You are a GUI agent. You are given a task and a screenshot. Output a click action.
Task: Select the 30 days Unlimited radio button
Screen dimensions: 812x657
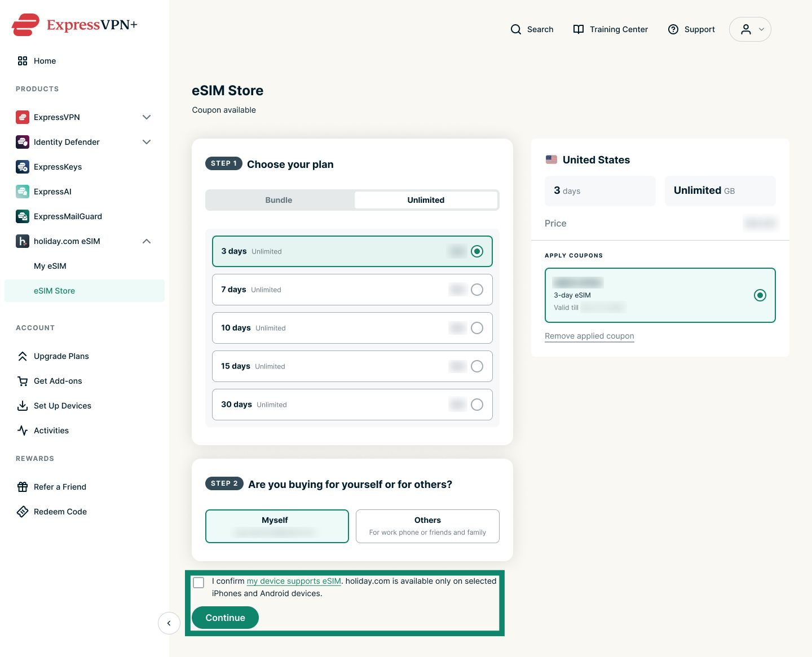tap(477, 405)
